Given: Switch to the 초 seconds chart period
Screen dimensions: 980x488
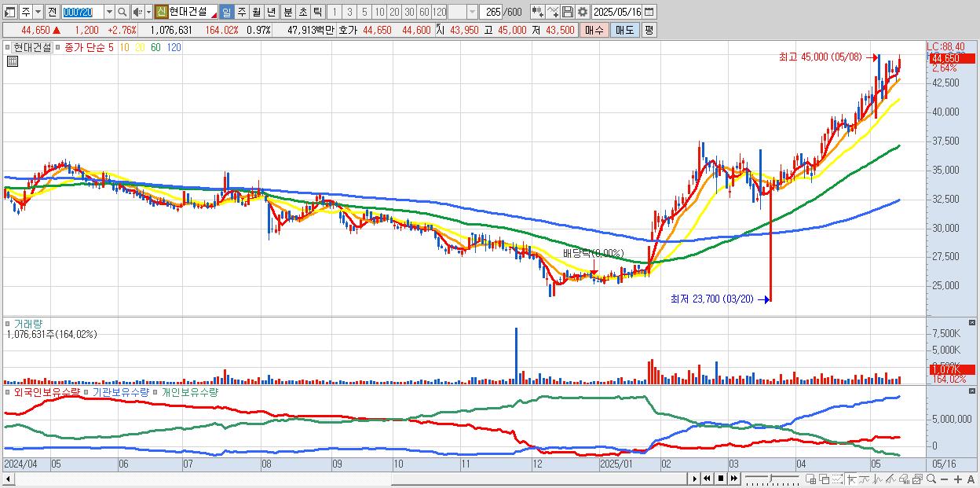Looking at the screenshot, I should point(302,12).
